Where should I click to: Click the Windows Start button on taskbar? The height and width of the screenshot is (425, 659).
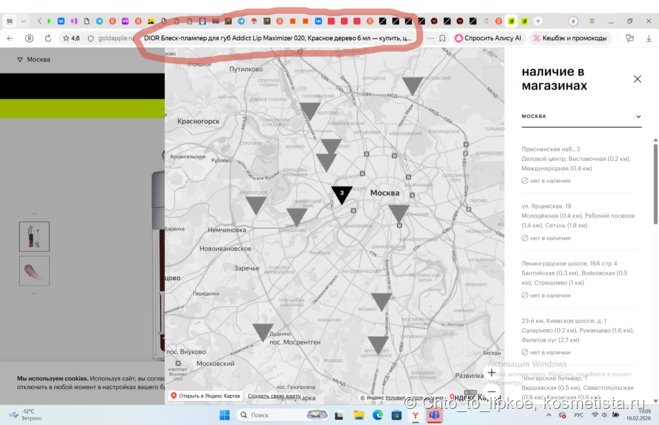point(224,415)
